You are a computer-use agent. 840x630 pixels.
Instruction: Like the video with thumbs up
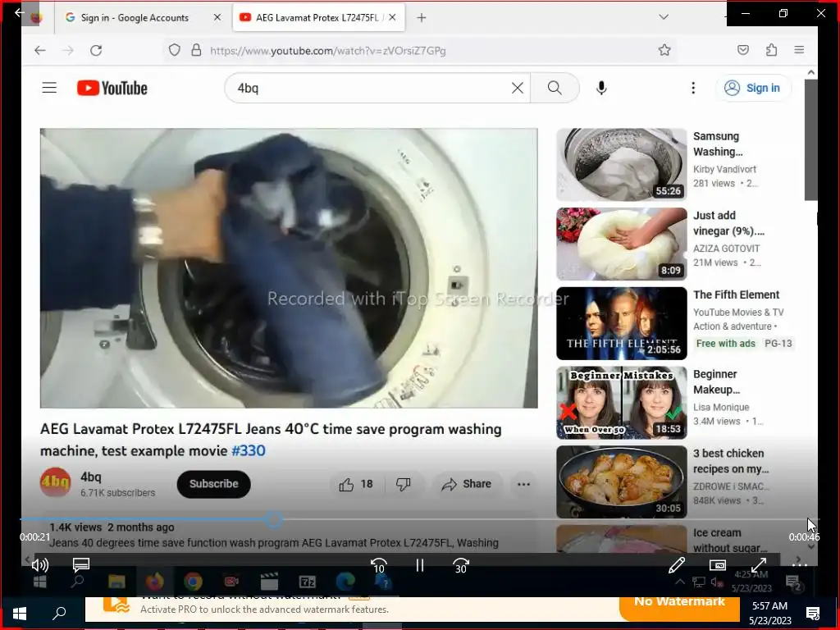[x=355, y=484]
